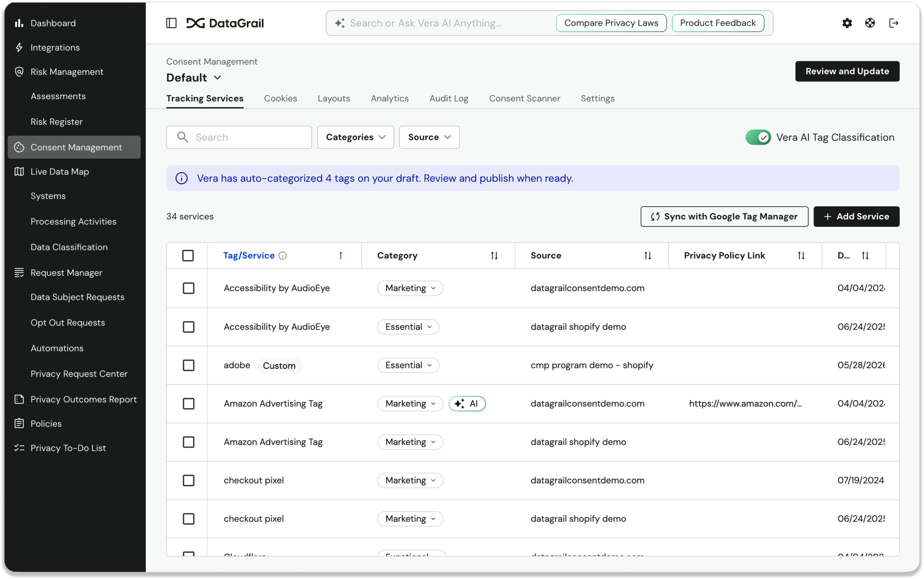924x579 pixels.
Task: Click the Add Service button
Action: [856, 217]
